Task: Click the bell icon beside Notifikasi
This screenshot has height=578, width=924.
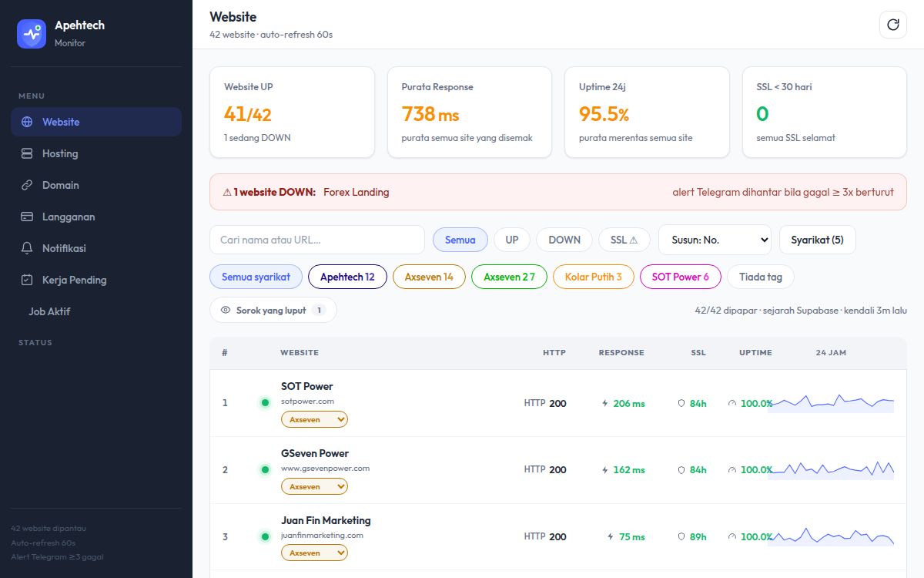Action: (27, 248)
